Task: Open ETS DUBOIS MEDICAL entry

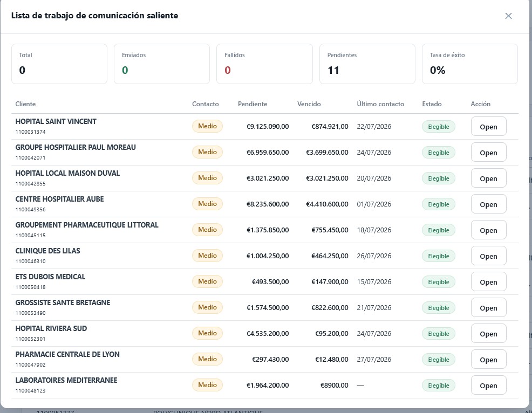Action: pos(489,282)
